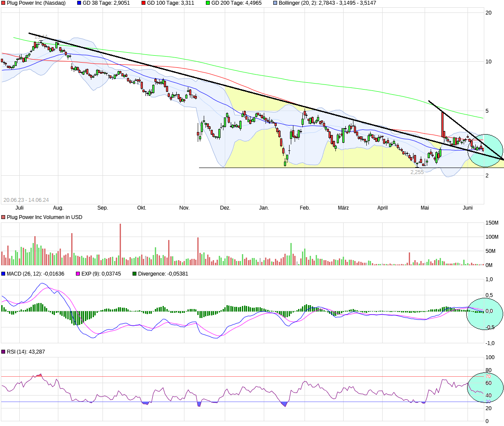Image resolution: width=504 pixels, height=426 pixels.
Task: Click the blue GD 38 Tage legend swatch
Action: [79, 3]
